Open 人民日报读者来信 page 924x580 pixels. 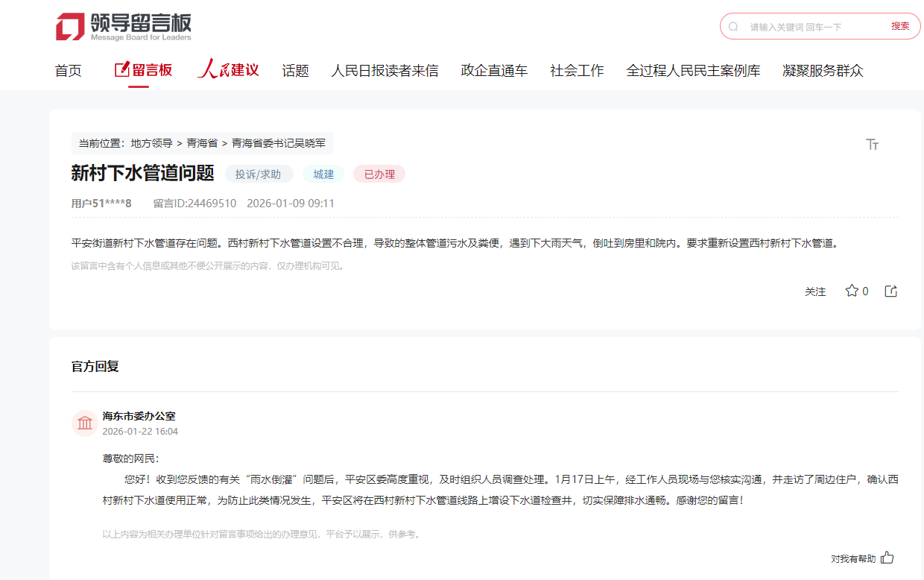click(385, 71)
